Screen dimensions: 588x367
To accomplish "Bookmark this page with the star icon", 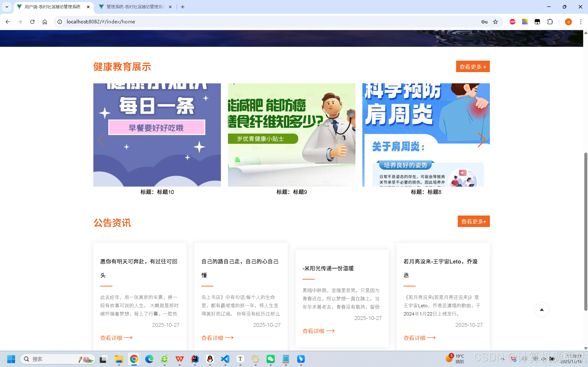I will (x=495, y=22).
